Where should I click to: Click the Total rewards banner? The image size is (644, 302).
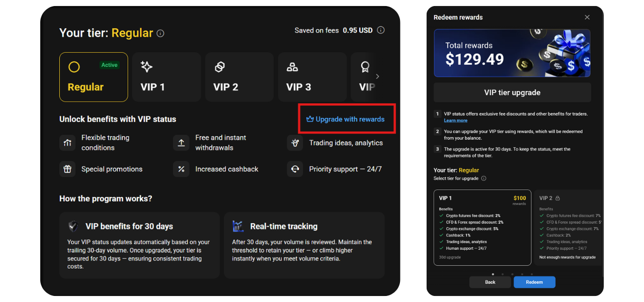[x=512, y=53]
